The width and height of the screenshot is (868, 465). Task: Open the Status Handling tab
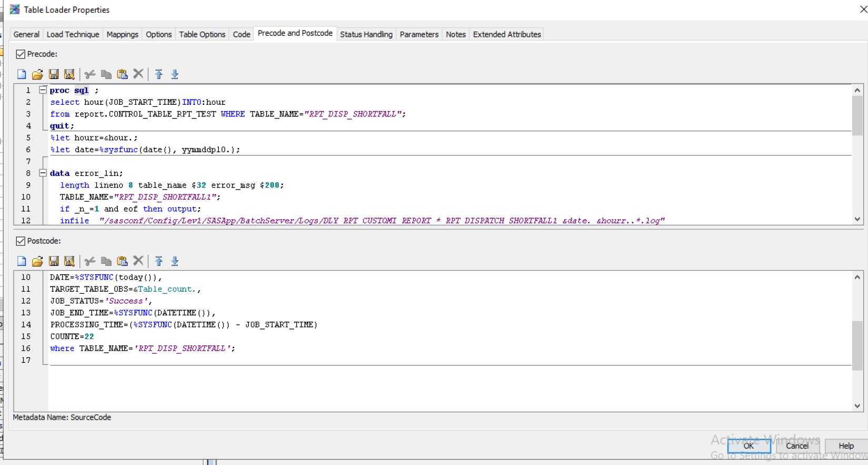pos(366,34)
